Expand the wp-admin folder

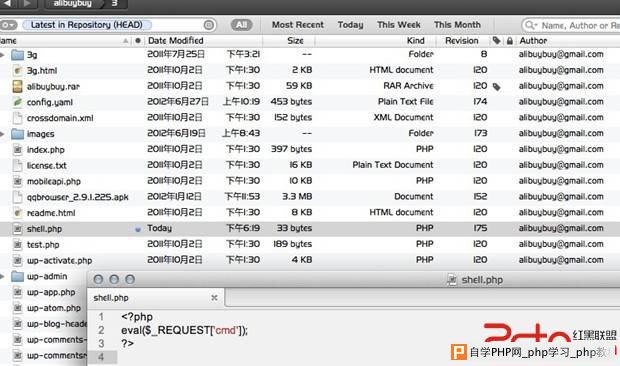coord(2,276)
